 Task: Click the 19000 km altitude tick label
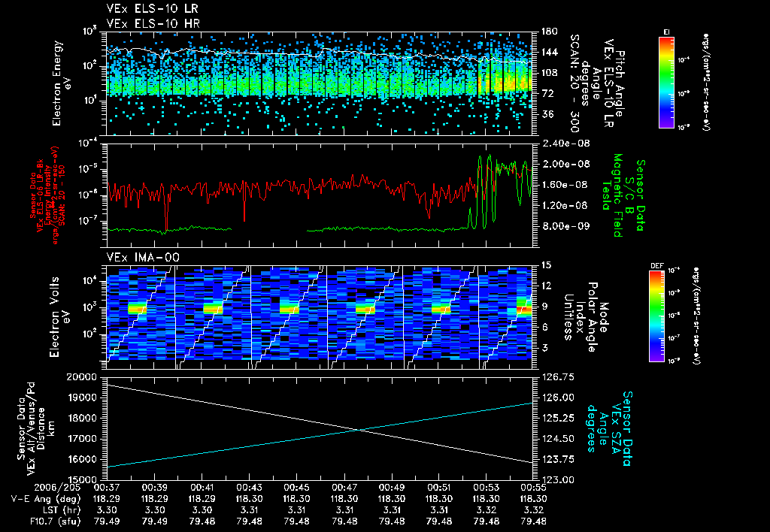point(81,397)
